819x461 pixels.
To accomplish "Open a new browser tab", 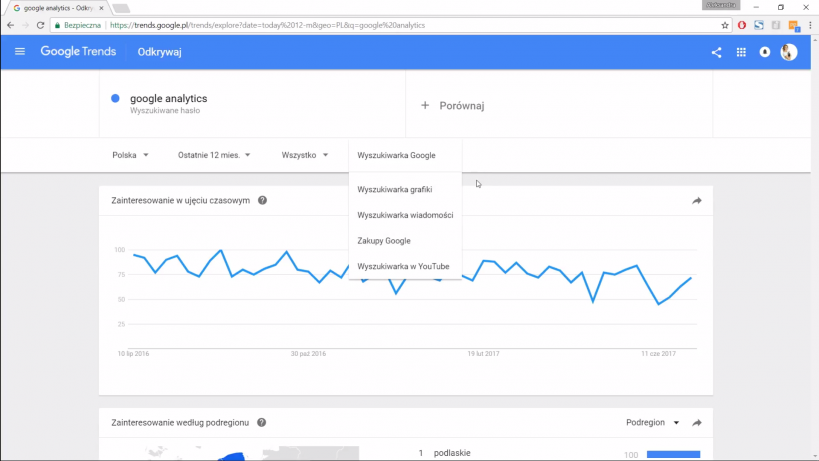I will coord(121,8).
